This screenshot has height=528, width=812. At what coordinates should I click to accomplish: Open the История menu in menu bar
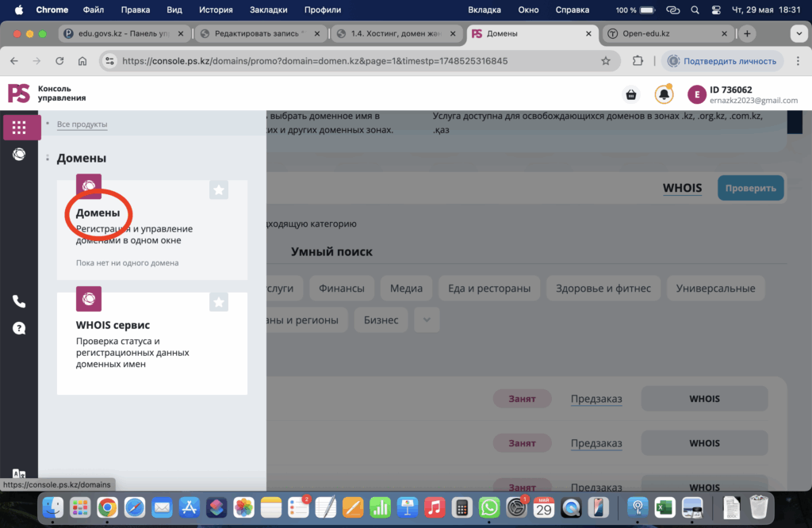[x=216, y=10]
